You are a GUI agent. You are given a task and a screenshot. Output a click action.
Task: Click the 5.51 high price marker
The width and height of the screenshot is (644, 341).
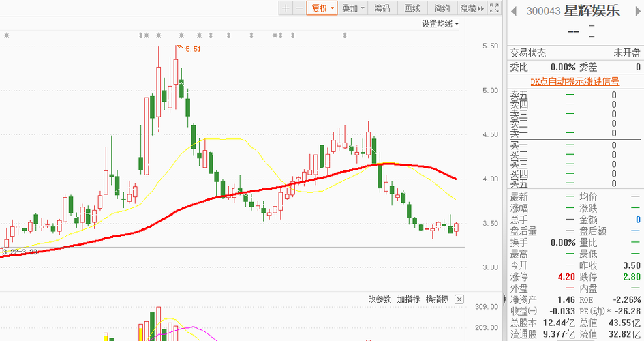point(193,49)
